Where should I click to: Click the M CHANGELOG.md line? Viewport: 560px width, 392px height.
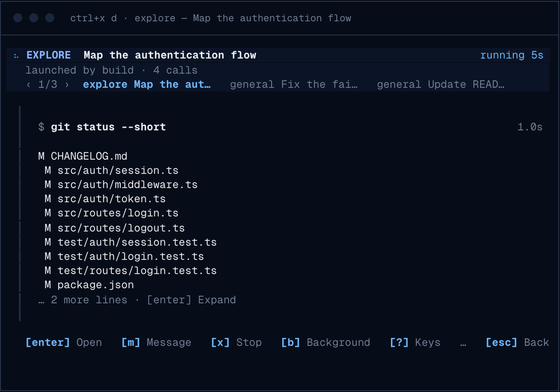[x=83, y=156]
